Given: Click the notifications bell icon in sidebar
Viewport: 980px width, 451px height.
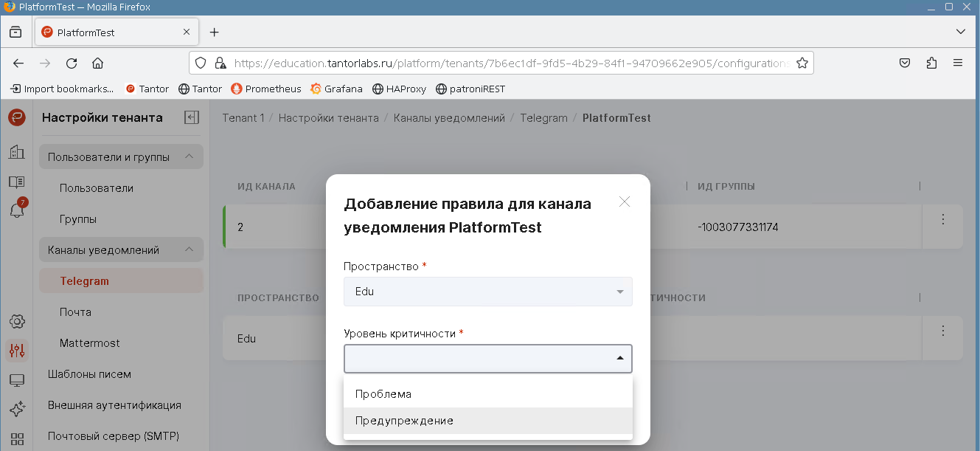Looking at the screenshot, I should point(17,210).
